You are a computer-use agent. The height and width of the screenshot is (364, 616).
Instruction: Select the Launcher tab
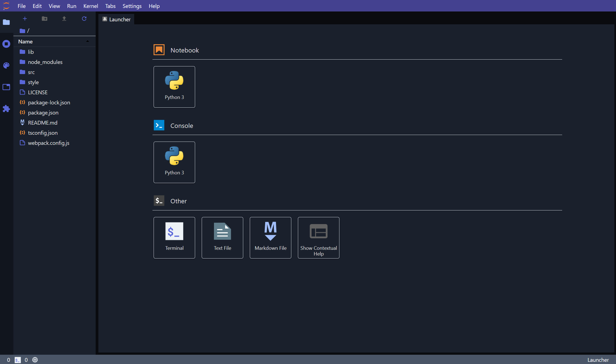pyautogui.click(x=117, y=19)
